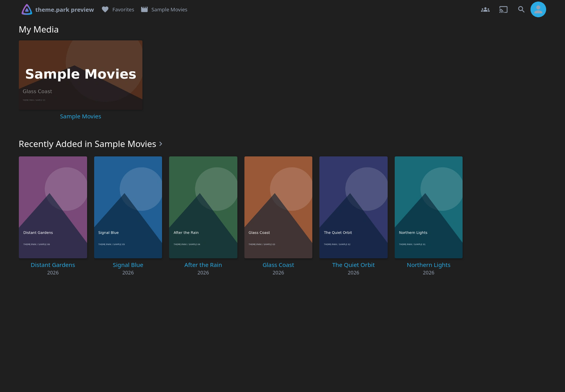565x392 pixels.
Task: Open the After the Rain title link
Action: pyautogui.click(x=203, y=265)
